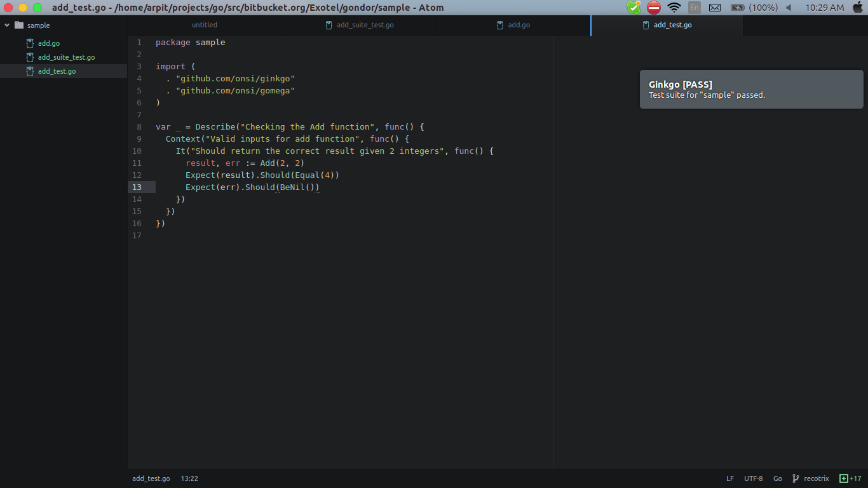Screen dimensions: 868x488
Task: Select add_test.go in the tree view
Action: 57,71
